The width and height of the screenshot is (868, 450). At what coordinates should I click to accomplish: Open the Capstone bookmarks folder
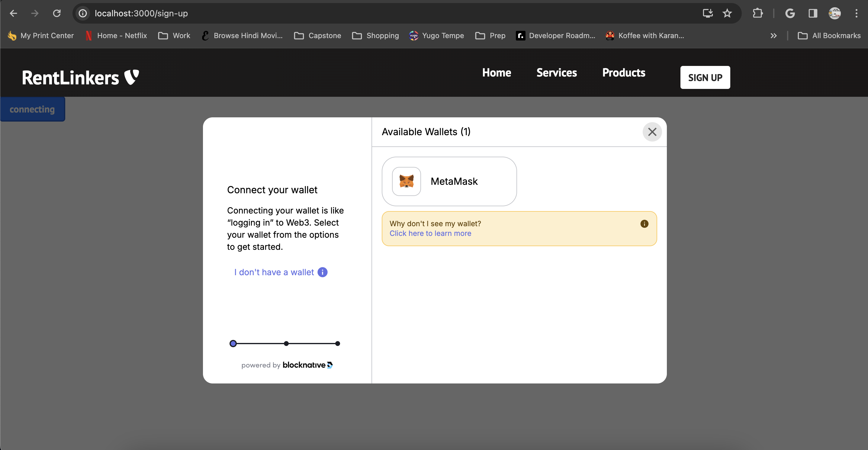[317, 36]
